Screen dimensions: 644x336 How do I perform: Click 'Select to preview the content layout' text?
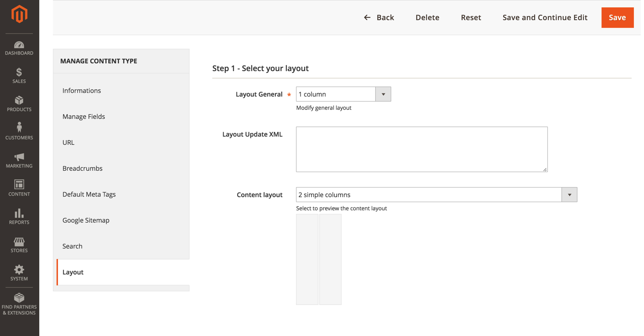[x=342, y=209]
